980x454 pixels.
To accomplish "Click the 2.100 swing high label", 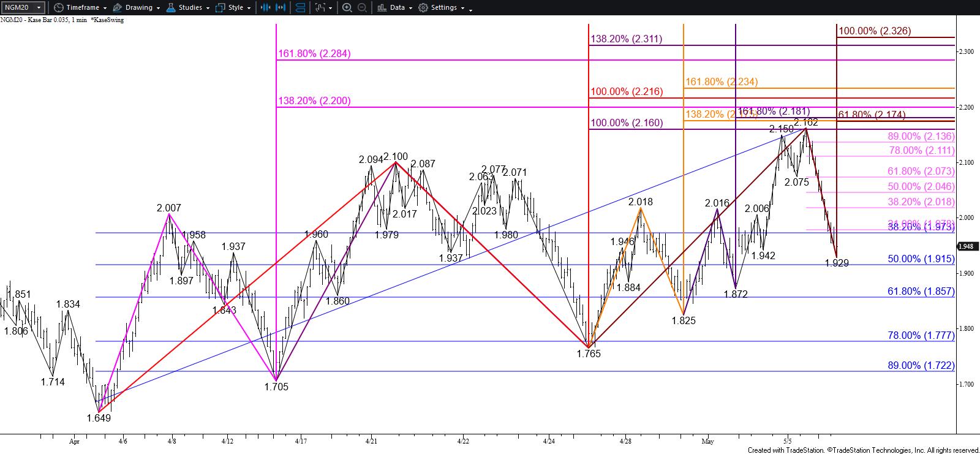I will coord(396,157).
